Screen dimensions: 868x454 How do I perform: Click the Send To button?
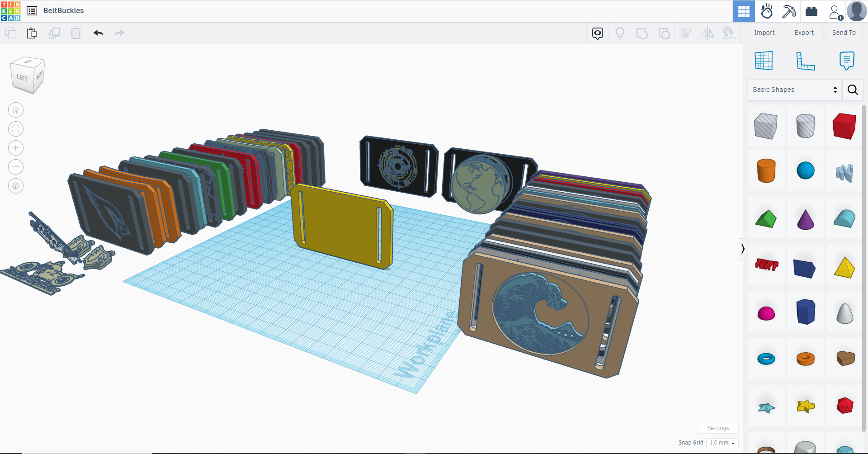(x=844, y=33)
